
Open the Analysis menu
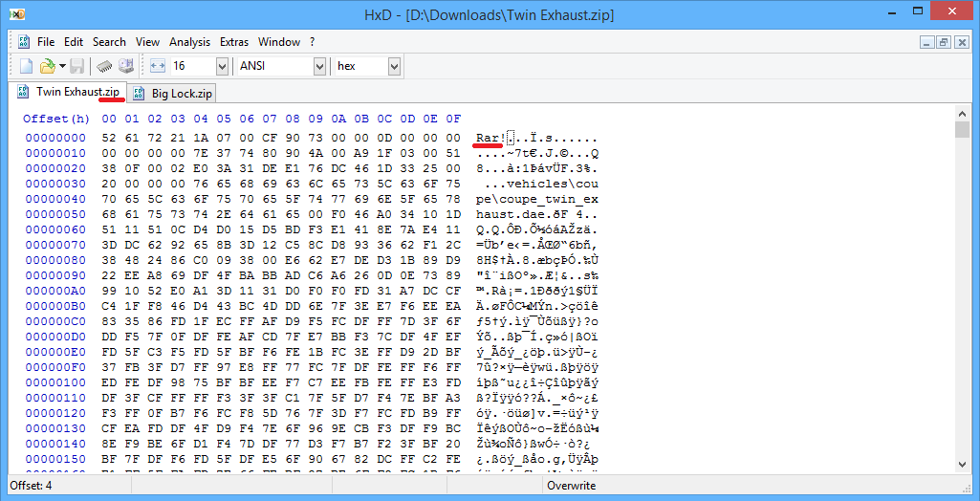(x=190, y=42)
